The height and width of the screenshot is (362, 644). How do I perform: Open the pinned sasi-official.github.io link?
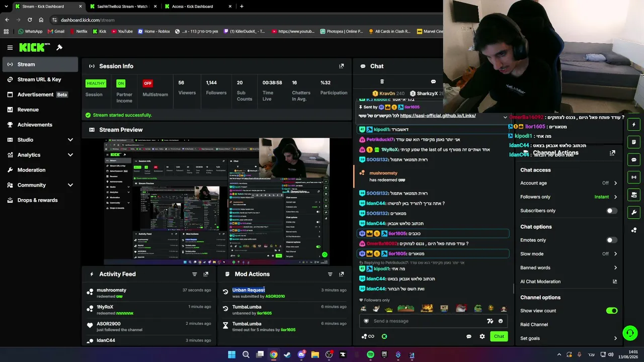[438, 116]
